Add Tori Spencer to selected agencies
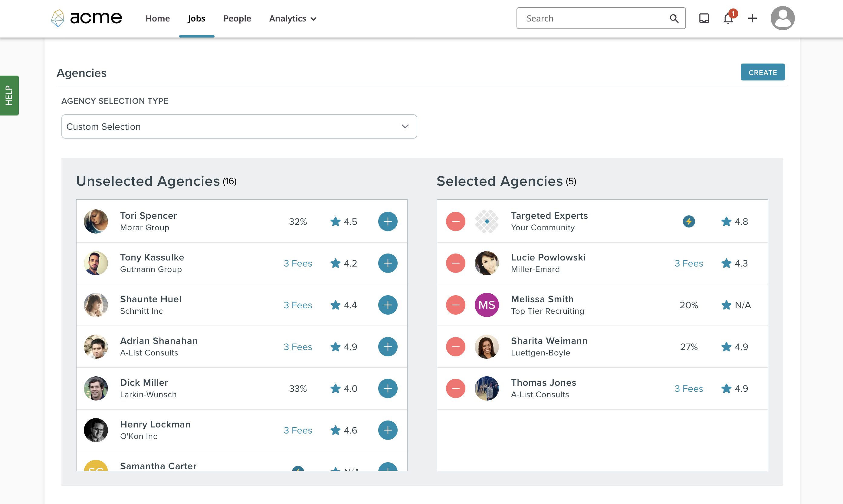This screenshot has width=843, height=504. coord(388,221)
